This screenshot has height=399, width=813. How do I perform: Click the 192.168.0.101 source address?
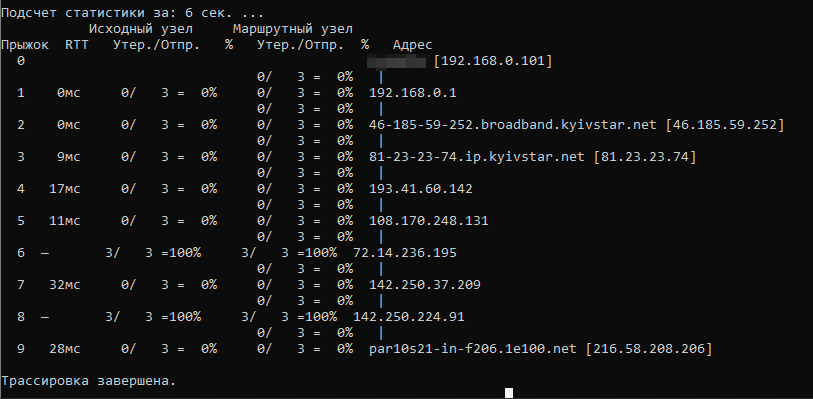(x=493, y=61)
